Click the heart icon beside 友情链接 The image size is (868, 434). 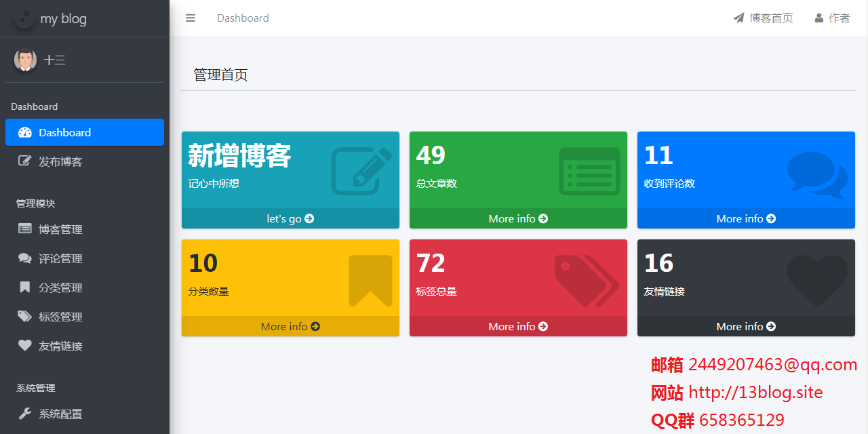click(x=24, y=346)
